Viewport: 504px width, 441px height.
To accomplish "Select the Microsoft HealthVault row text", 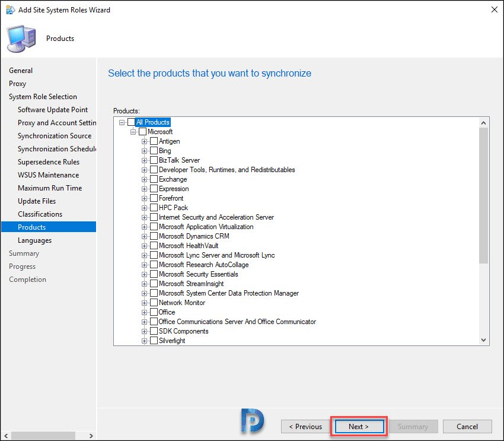I will pyautogui.click(x=189, y=246).
